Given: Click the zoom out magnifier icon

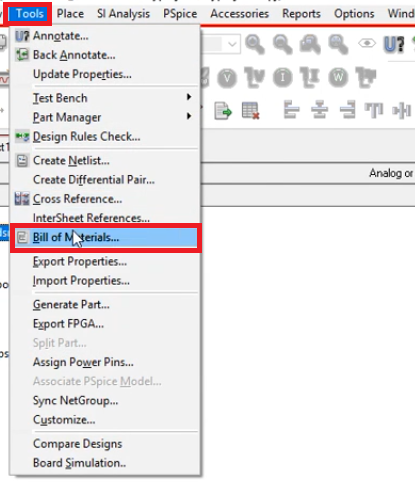Looking at the screenshot, I should [x=283, y=44].
